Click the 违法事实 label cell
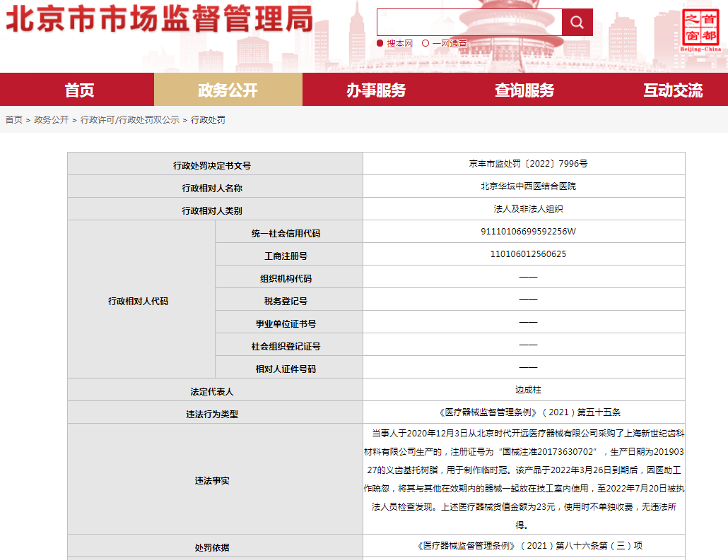The height and width of the screenshot is (560, 728). [215, 479]
